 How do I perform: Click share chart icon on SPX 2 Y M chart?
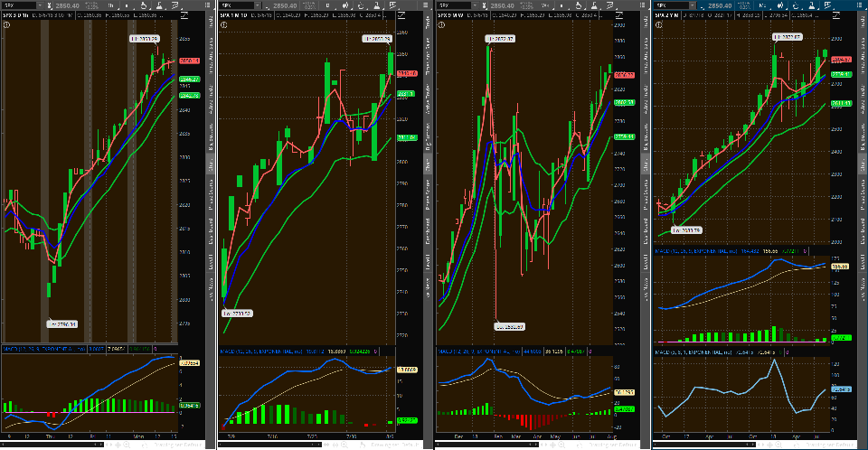(835, 15)
